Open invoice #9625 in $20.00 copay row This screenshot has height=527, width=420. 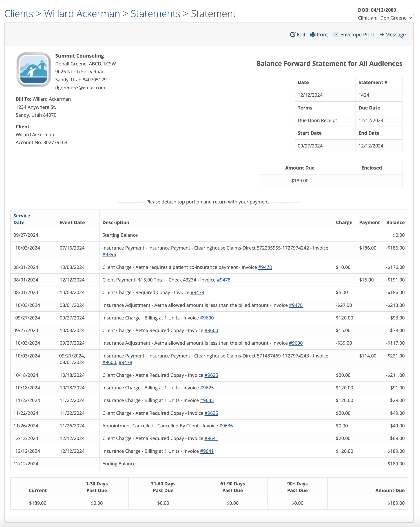click(211, 375)
